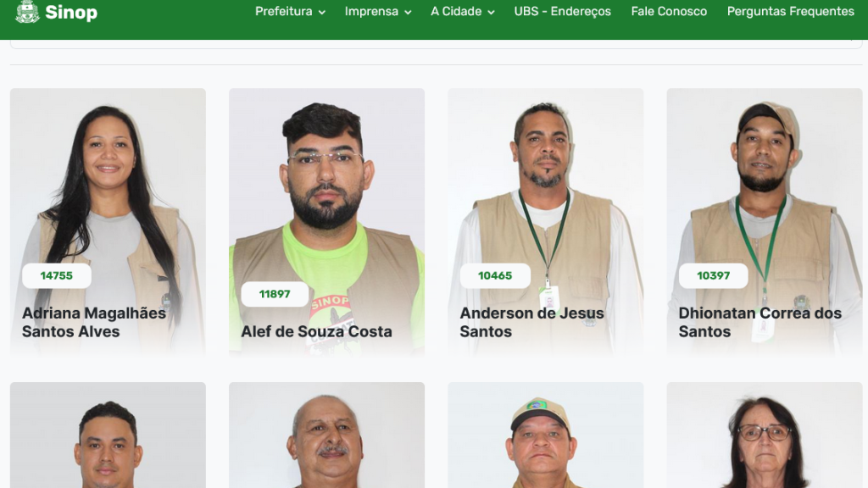The height and width of the screenshot is (488, 868).
Task: Expand the A Cidade menu
Action: pos(462,12)
